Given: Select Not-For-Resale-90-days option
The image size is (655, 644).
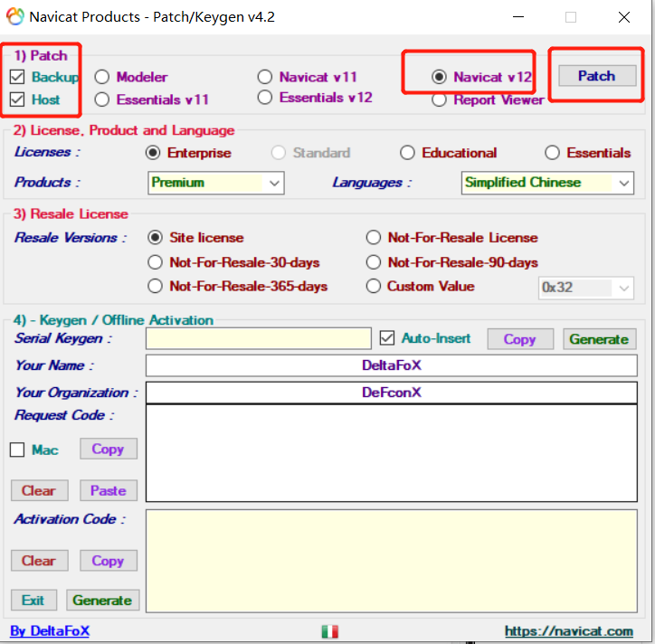Looking at the screenshot, I should click(x=374, y=262).
